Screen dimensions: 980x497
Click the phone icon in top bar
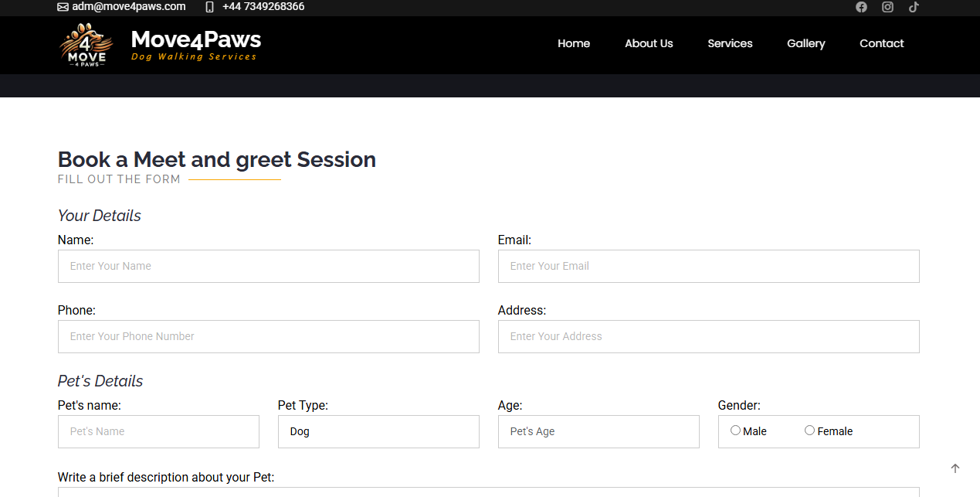pyautogui.click(x=209, y=7)
